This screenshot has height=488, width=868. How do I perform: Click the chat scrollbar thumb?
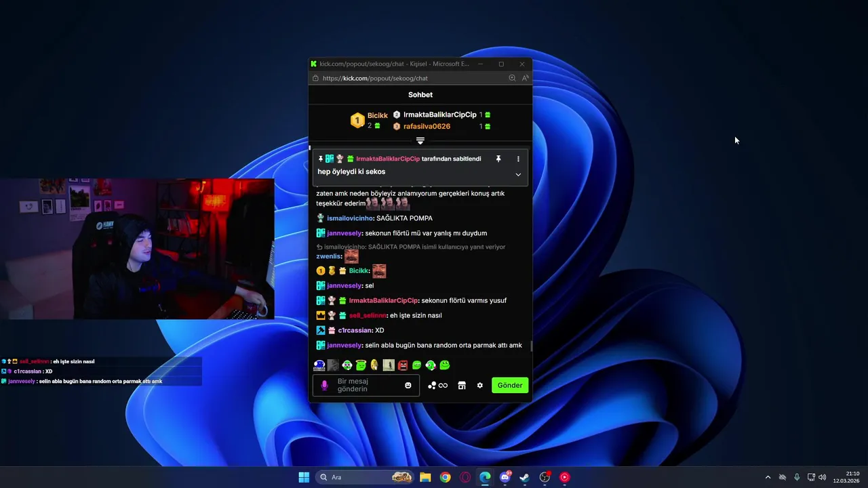(531, 346)
